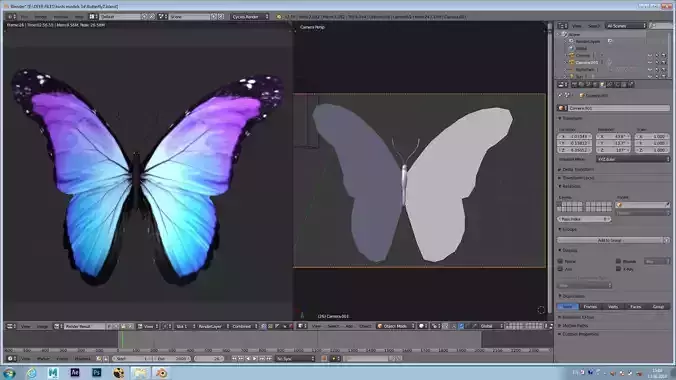Open the Global transform orientation dropdown
676x380 pixels.
[492, 326]
